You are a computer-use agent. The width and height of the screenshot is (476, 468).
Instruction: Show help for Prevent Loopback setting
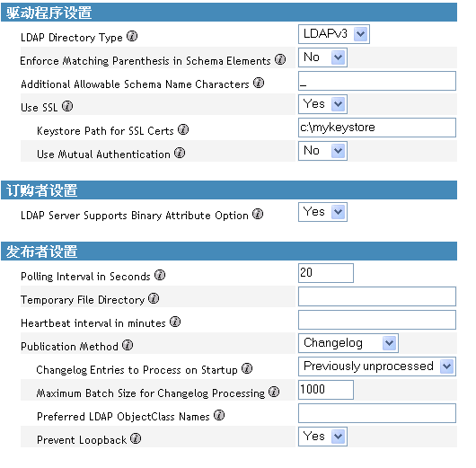[136, 438]
